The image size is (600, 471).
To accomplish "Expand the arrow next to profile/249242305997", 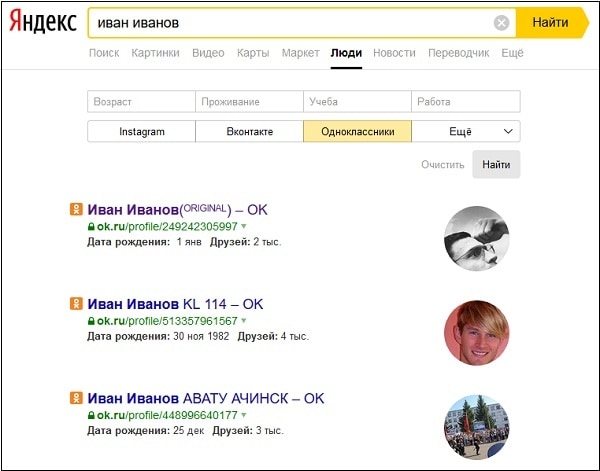I will (x=244, y=227).
